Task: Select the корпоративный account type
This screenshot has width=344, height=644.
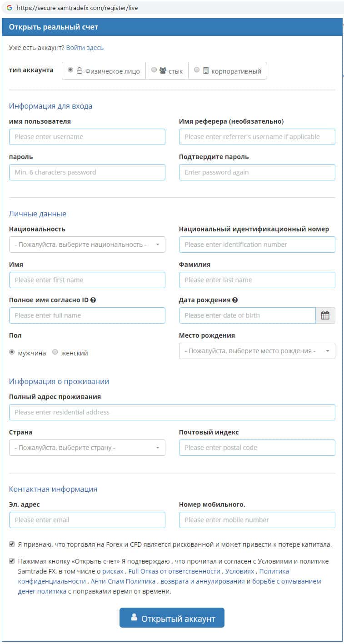Action: coord(197,70)
